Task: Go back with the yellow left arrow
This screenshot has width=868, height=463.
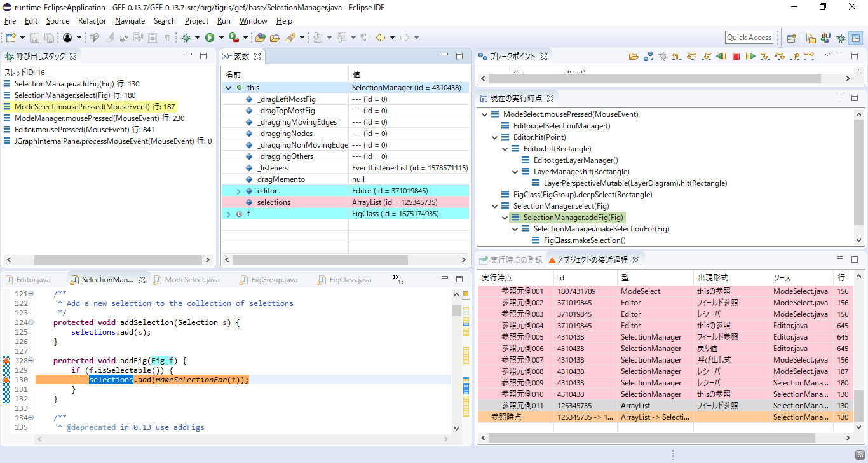Action: pos(381,38)
